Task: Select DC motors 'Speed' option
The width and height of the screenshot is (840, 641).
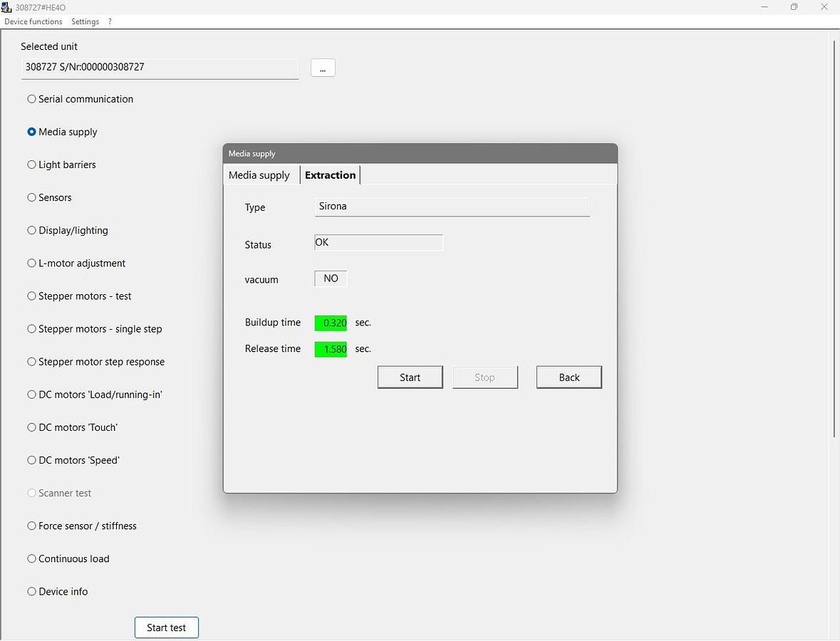Action: [31, 460]
